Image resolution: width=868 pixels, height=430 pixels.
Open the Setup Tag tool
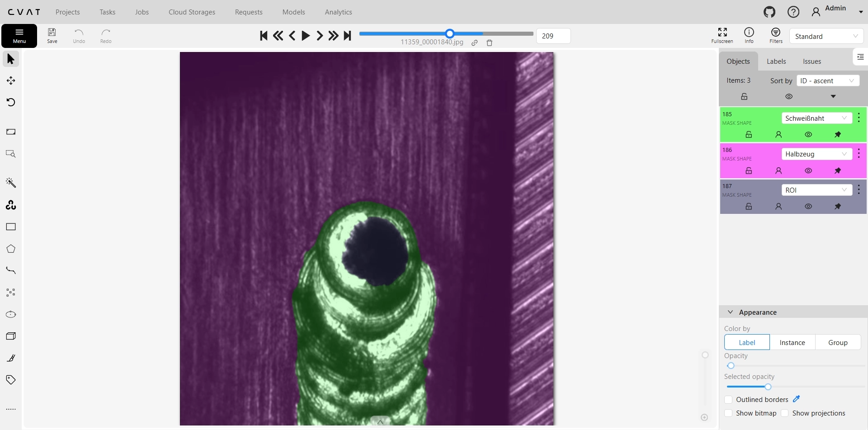click(10, 380)
